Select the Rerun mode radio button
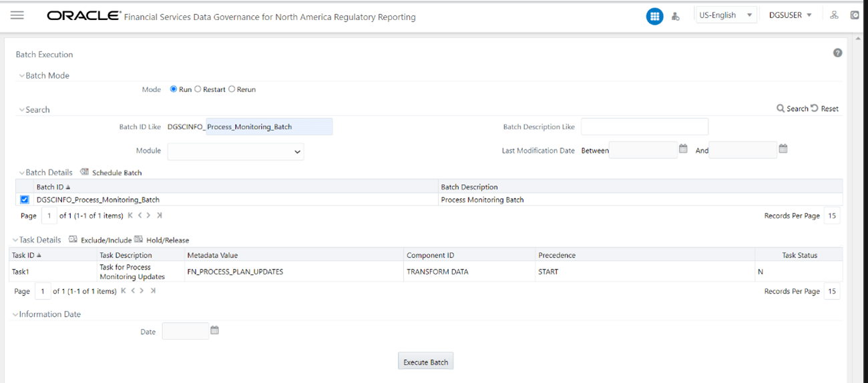Image resolution: width=868 pixels, height=383 pixels. pos(232,89)
